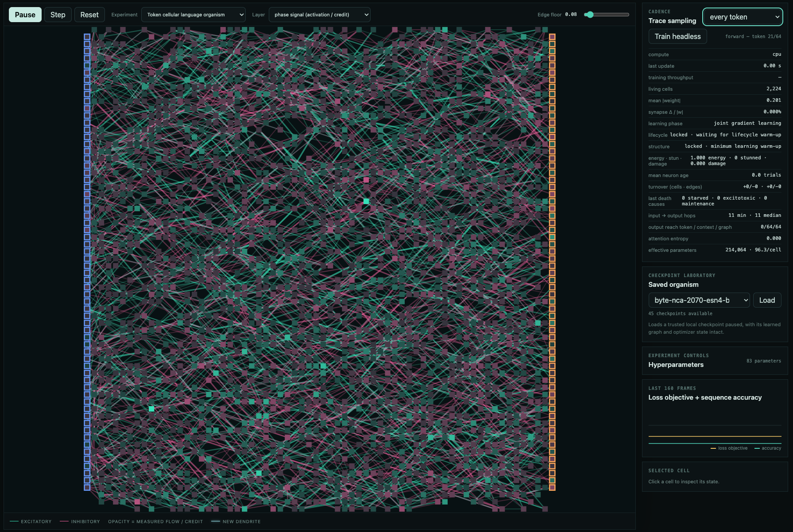
Task: Adjust the Edge floor slider
Action: point(607,15)
